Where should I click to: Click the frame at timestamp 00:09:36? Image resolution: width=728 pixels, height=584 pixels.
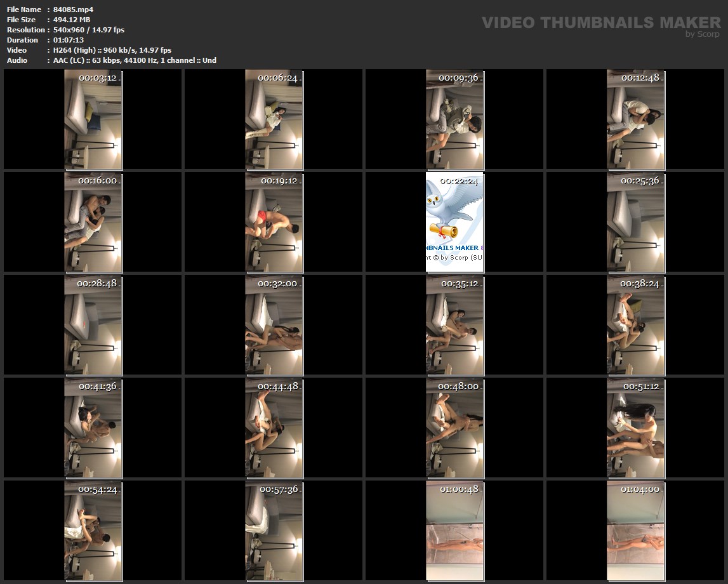pyautogui.click(x=454, y=119)
